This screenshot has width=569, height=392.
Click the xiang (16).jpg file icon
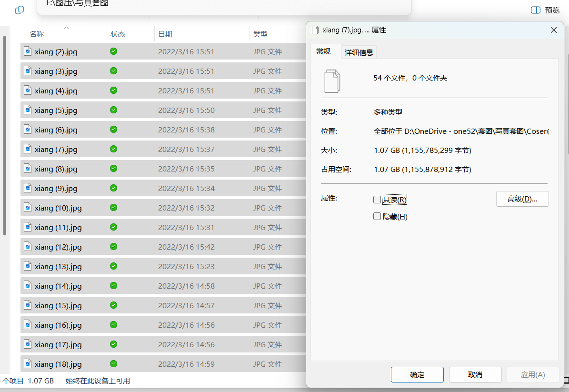pyautogui.click(x=28, y=325)
